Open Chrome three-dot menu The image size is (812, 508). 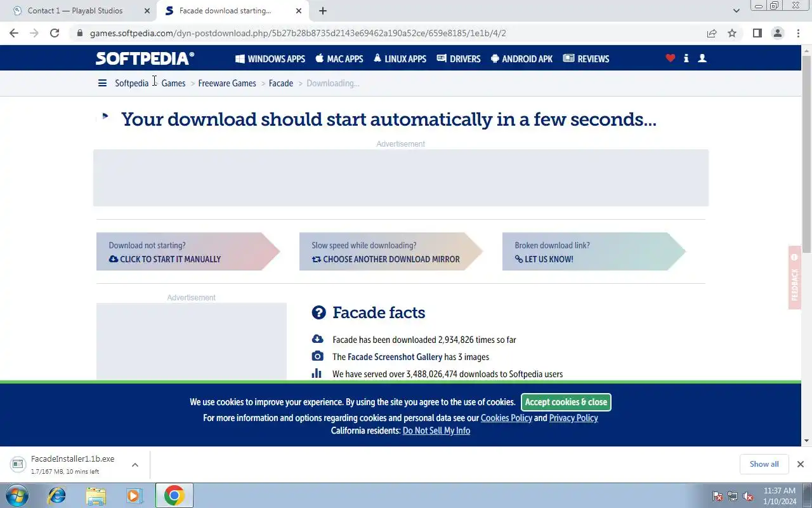coord(798,33)
